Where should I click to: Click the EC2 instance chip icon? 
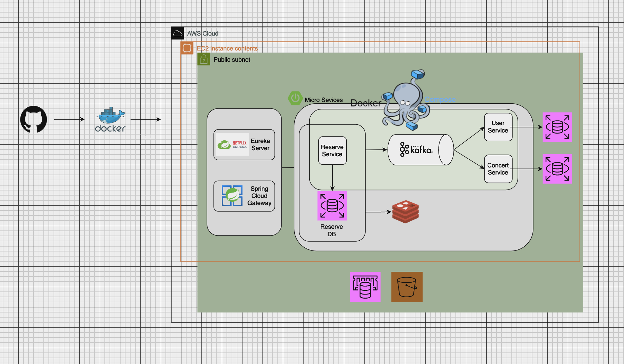coord(187,48)
